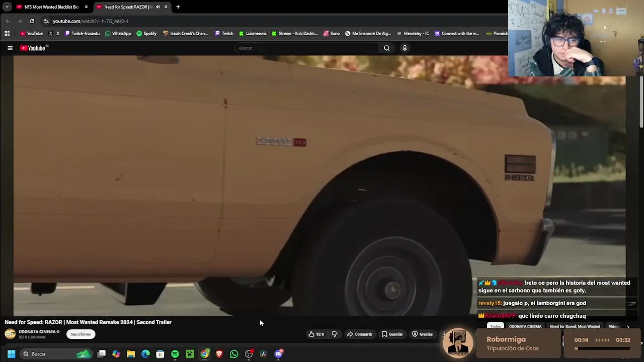Open a new browser tab

click(x=178, y=7)
